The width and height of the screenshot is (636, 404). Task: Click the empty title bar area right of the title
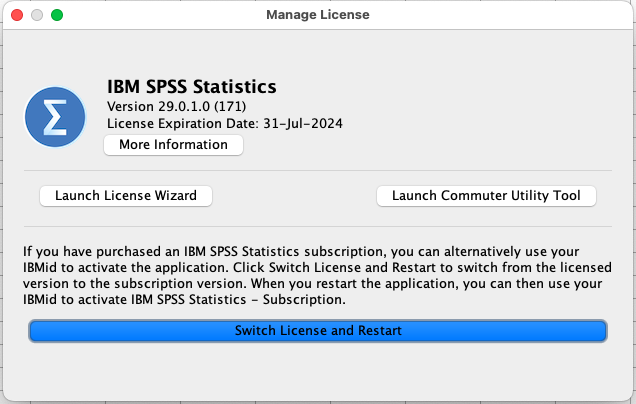500,15
